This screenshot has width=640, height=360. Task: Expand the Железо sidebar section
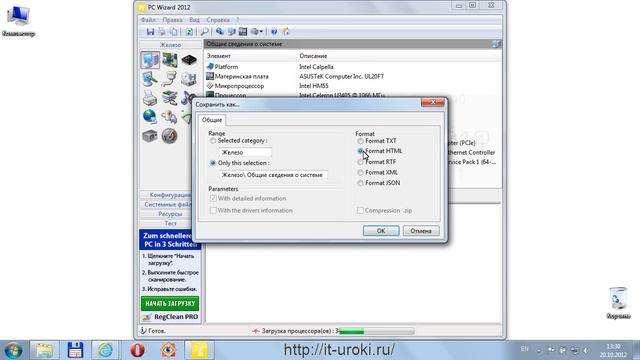coord(170,45)
